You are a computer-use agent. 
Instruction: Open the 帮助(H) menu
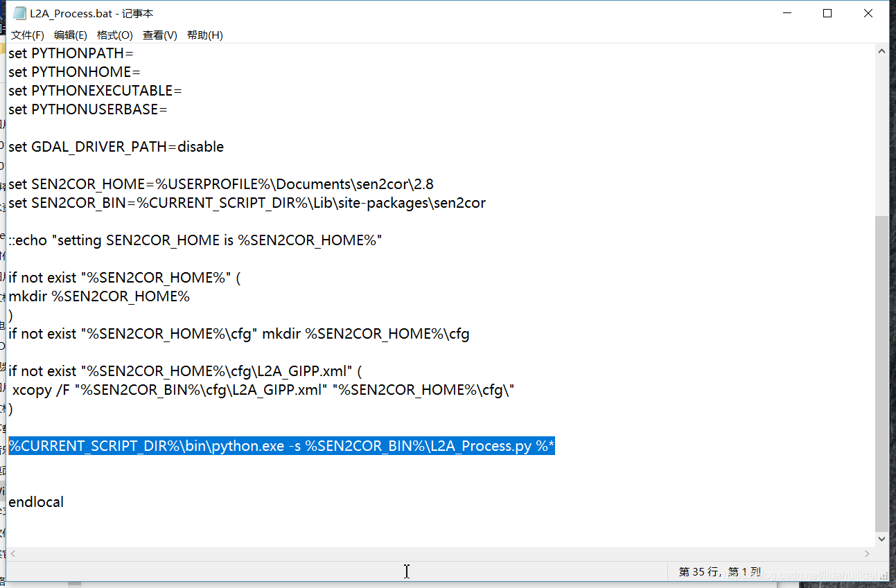tap(205, 35)
